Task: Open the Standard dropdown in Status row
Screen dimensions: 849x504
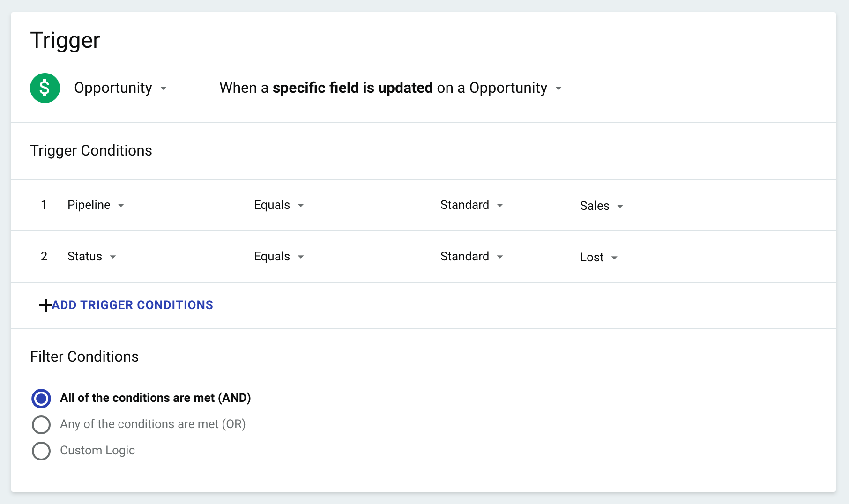Action: (472, 257)
